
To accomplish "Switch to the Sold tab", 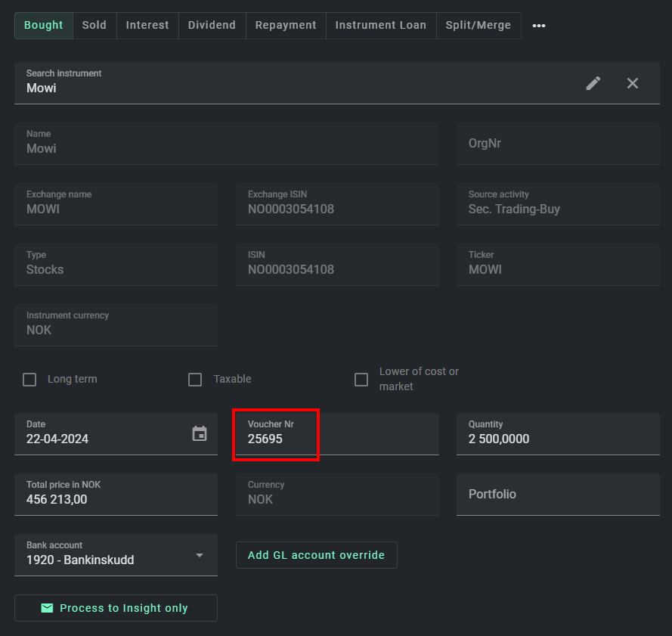I will (94, 26).
